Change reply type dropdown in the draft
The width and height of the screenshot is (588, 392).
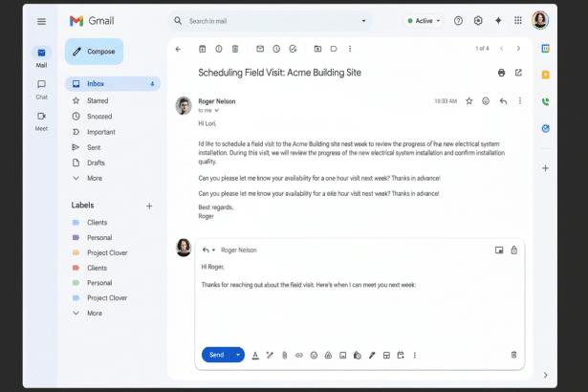click(x=208, y=250)
